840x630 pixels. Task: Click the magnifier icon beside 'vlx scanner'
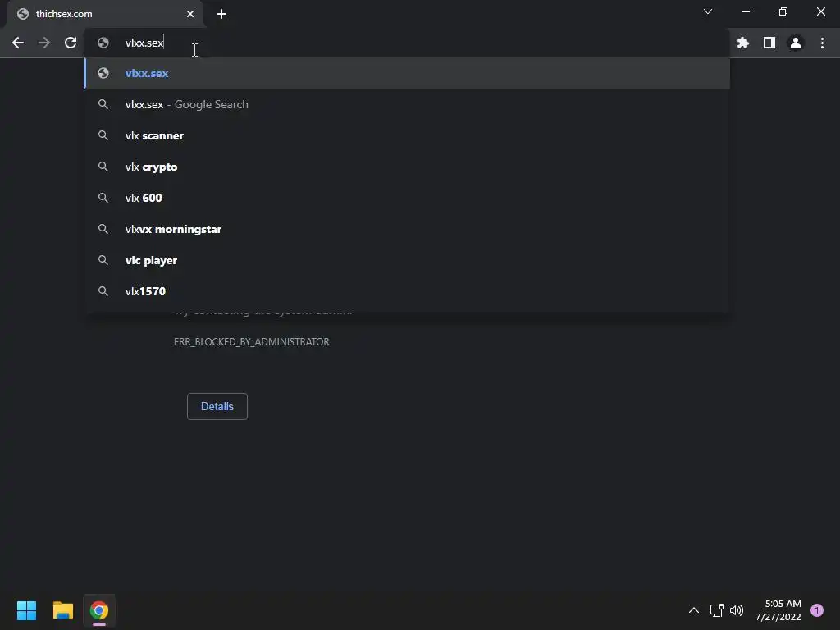(x=103, y=135)
